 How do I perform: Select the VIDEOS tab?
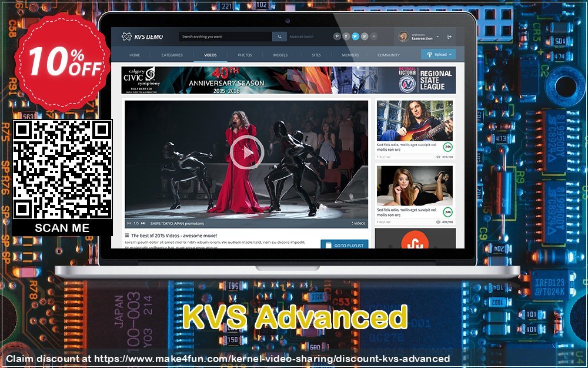(x=211, y=55)
